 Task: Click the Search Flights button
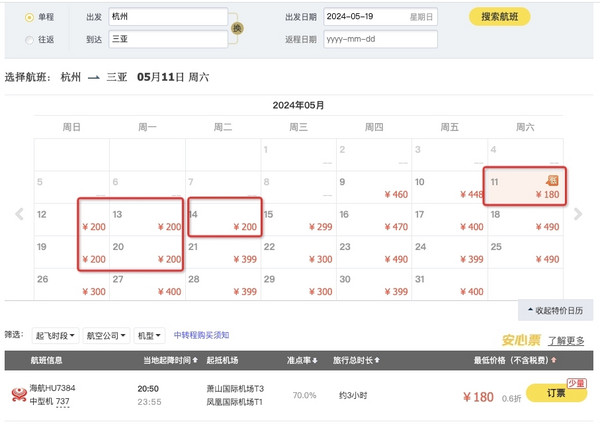click(x=499, y=17)
